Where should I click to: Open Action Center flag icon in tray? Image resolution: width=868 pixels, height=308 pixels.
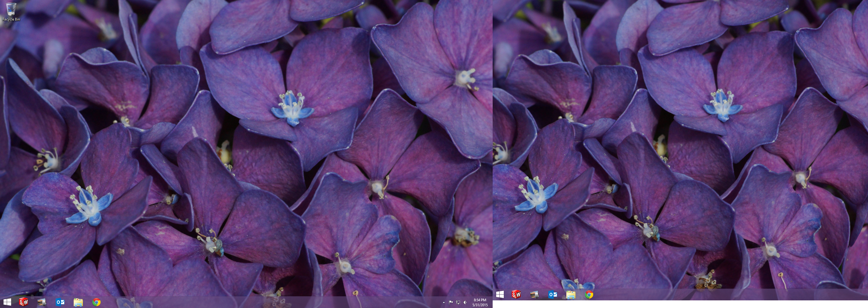(x=451, y=302)
